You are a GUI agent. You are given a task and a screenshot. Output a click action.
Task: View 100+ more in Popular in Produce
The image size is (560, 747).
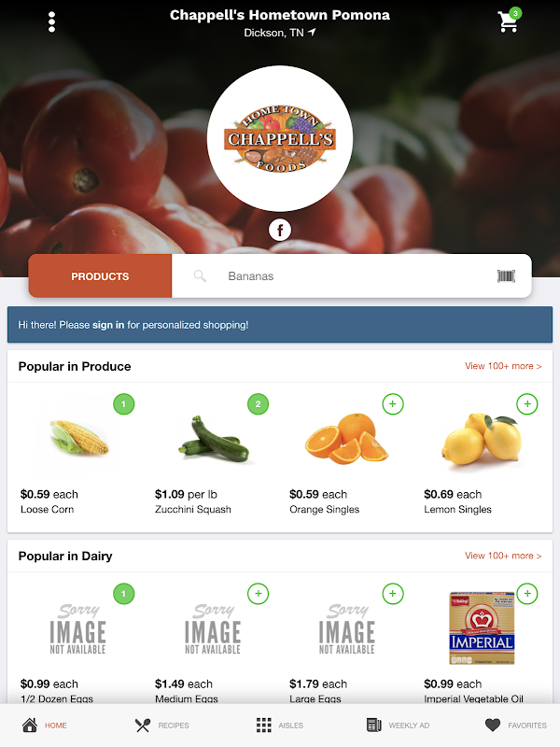(503, 366)
